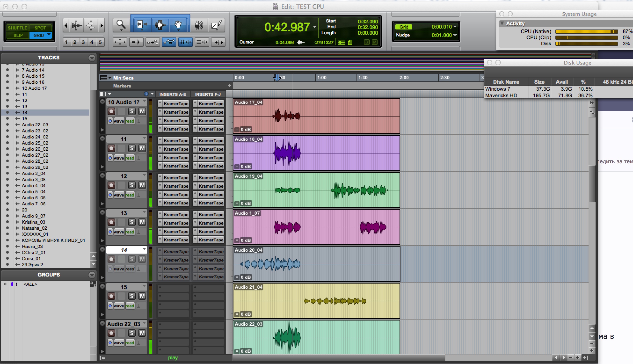Select the Grabber hand tool
The image size is (633, 364).
[x=178, y=25]
